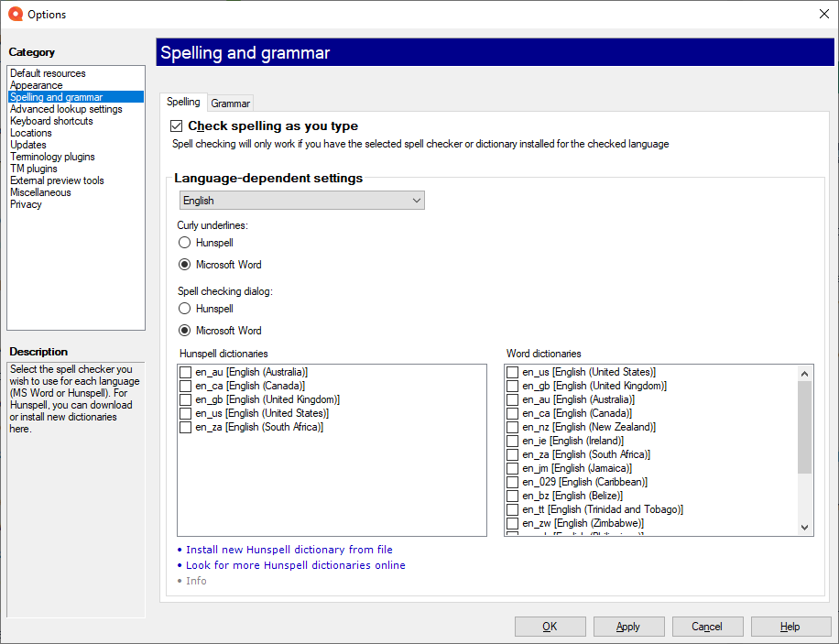The width and height of the screenshot is (839, 644).
Task: Select the Keyboard shortcuts category
Action: [x=50, y=120]
